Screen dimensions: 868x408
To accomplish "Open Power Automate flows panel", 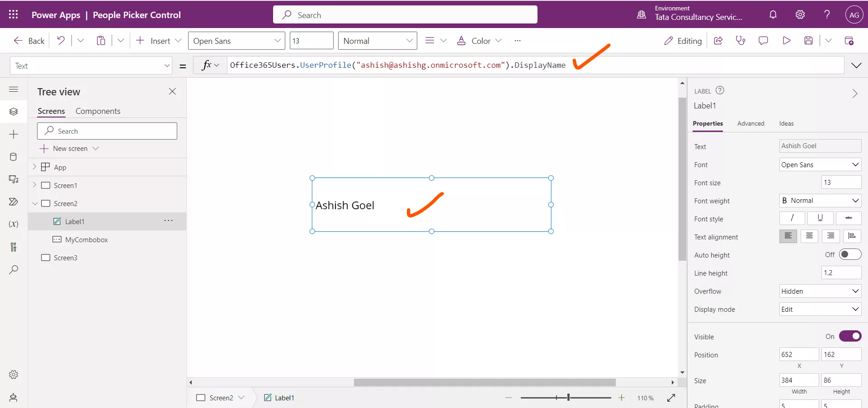I will [14, 202].
